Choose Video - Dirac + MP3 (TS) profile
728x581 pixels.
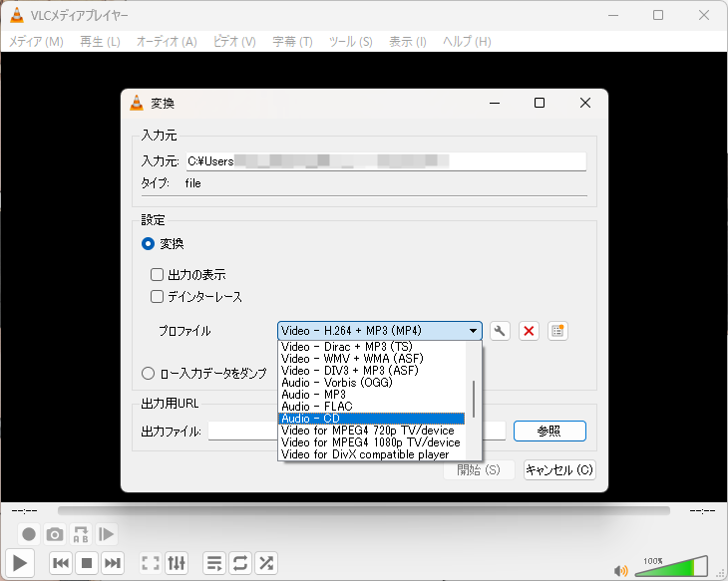(371, 347)
